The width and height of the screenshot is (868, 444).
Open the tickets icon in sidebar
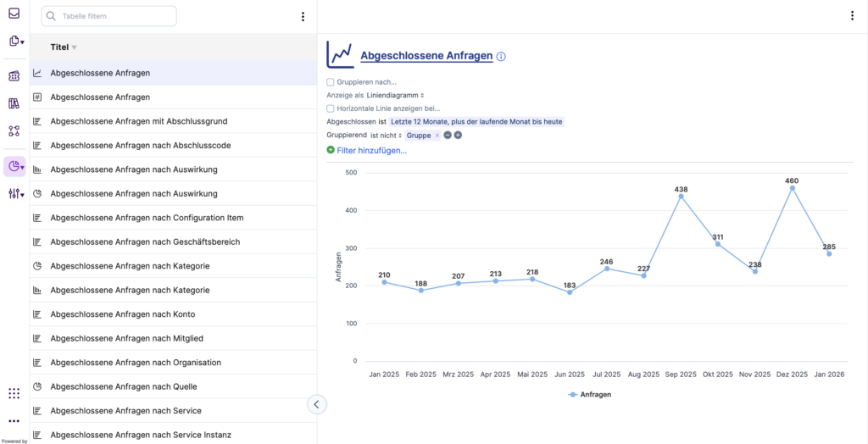[x=14, y=76]
